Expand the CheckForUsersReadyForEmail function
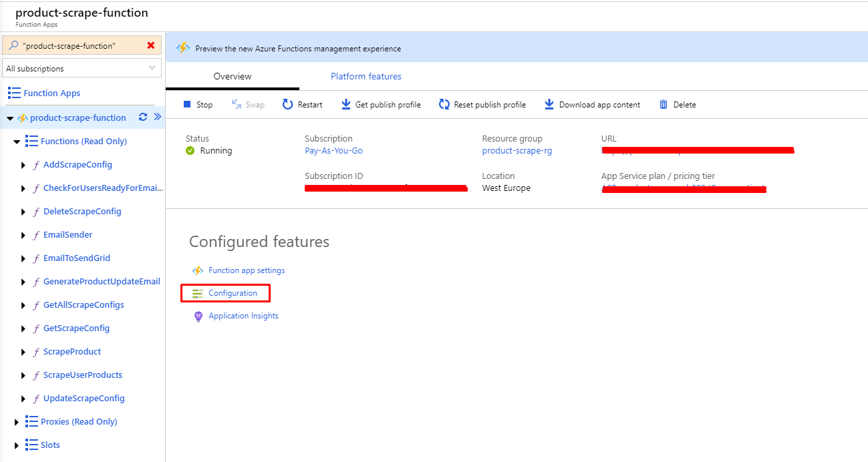Viewport: 868px width, 462px height. pos(24,188)
